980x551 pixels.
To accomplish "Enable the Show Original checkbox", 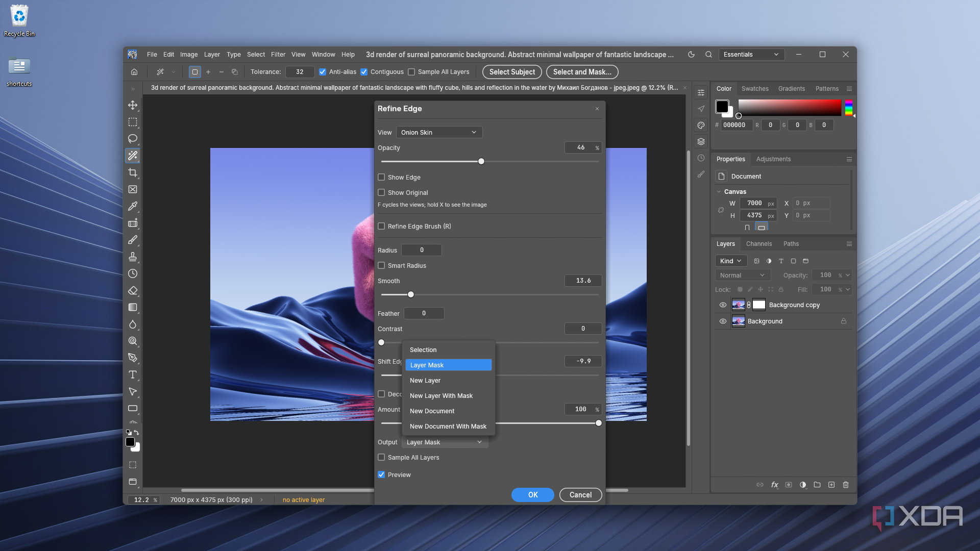I will click(381, 192).
